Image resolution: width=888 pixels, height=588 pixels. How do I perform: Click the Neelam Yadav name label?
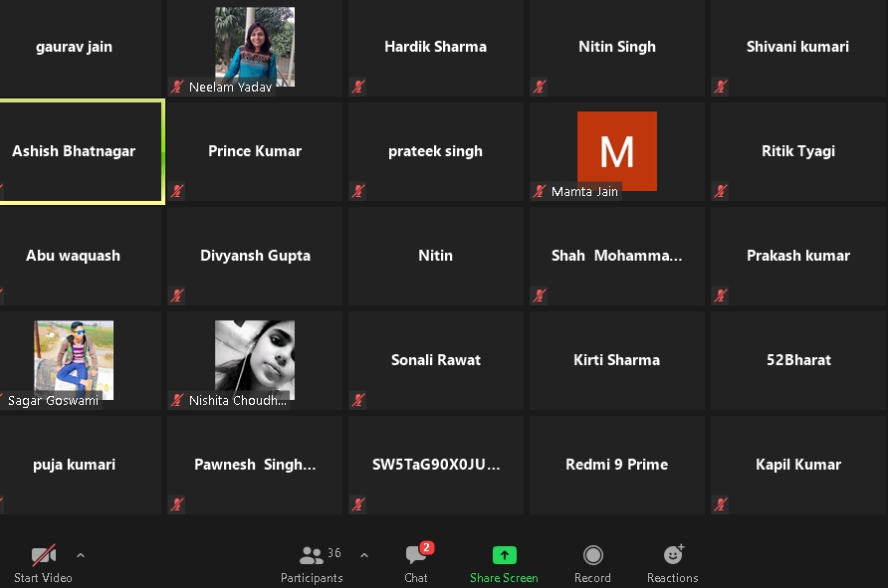[x=231, y=87]
